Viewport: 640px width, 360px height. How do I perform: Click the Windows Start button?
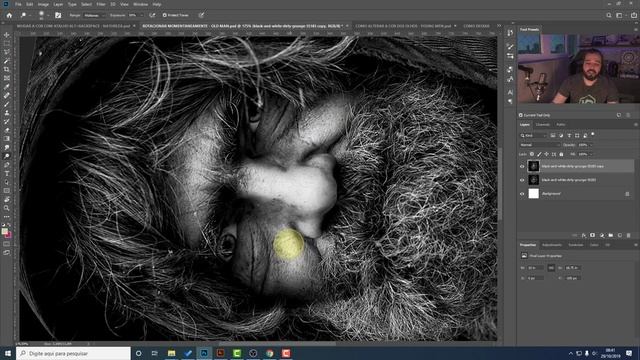coord(8,353)
